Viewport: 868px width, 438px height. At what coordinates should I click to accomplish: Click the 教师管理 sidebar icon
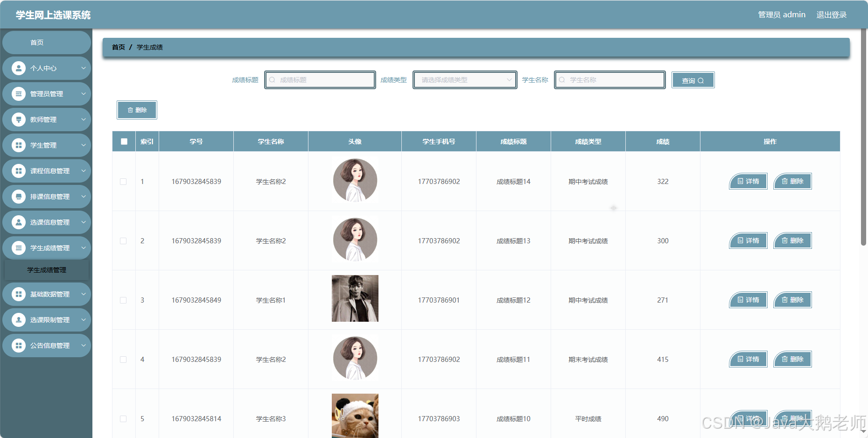[x=19, y=120]
